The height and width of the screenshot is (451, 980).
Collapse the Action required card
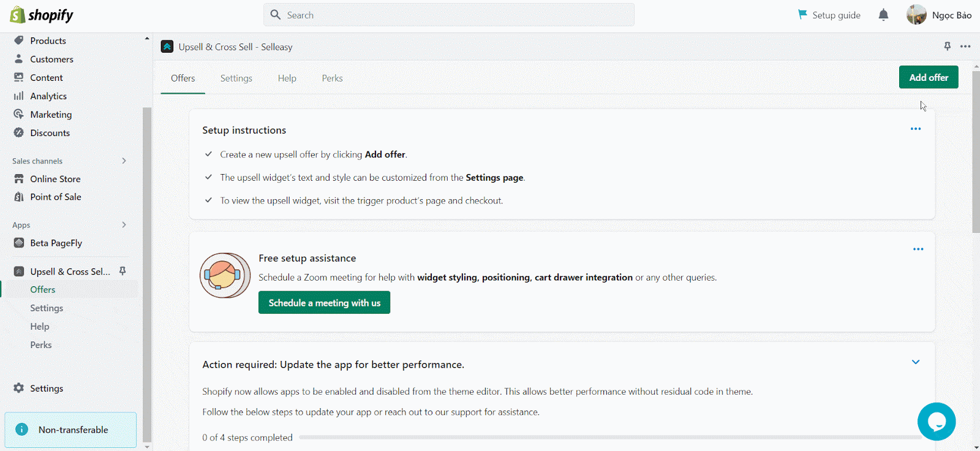coord(916,362)
